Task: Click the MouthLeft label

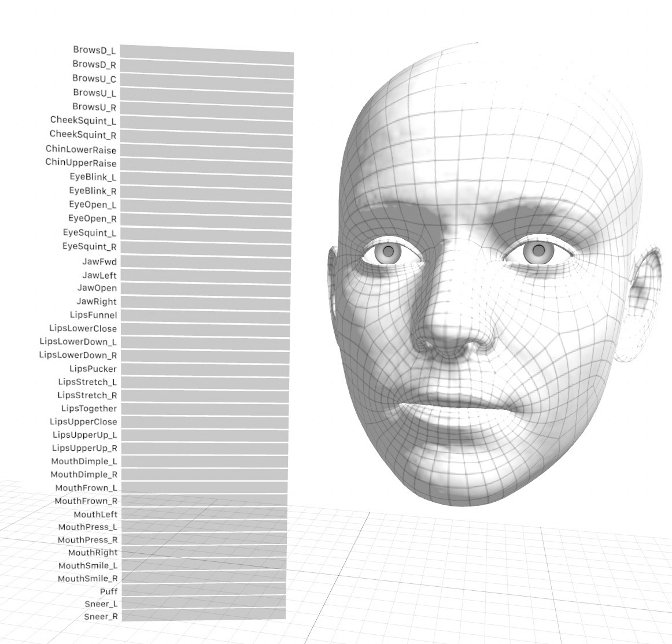Action: point(95,514)
